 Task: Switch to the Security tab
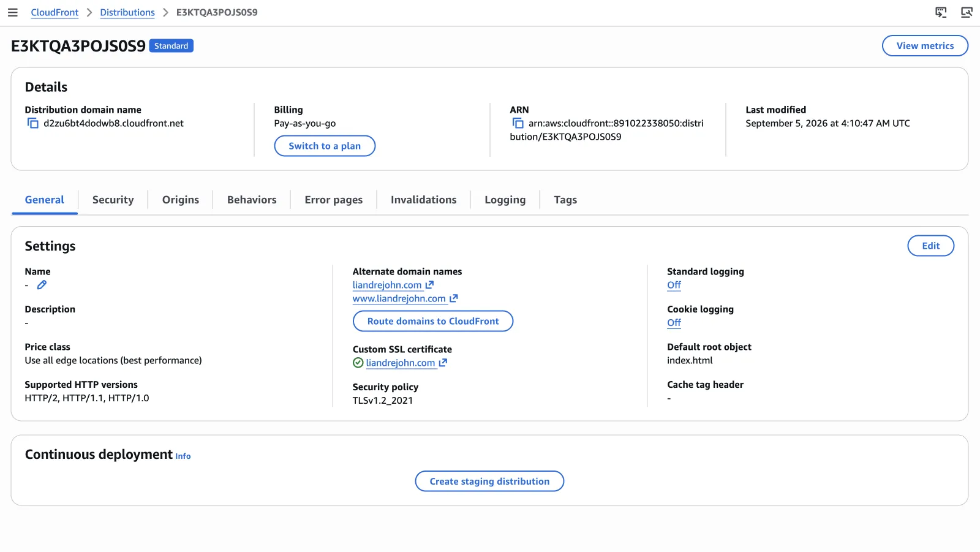tap(113, 200)
